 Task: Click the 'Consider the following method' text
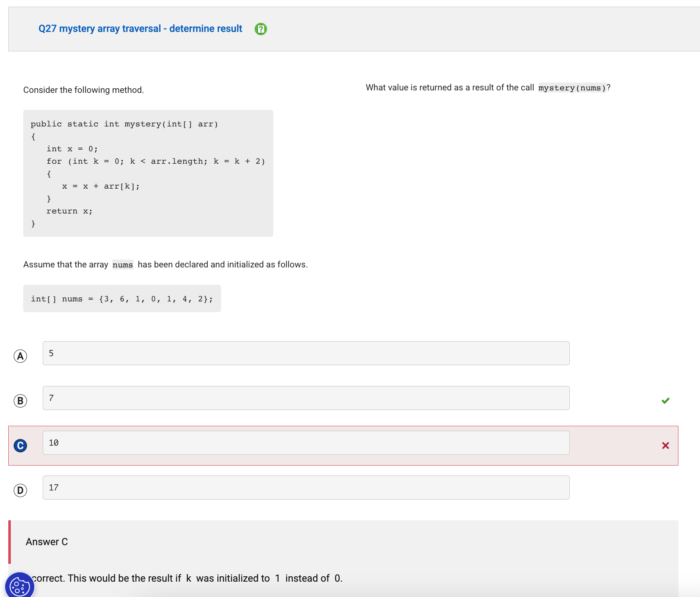[x=83, y=90]
